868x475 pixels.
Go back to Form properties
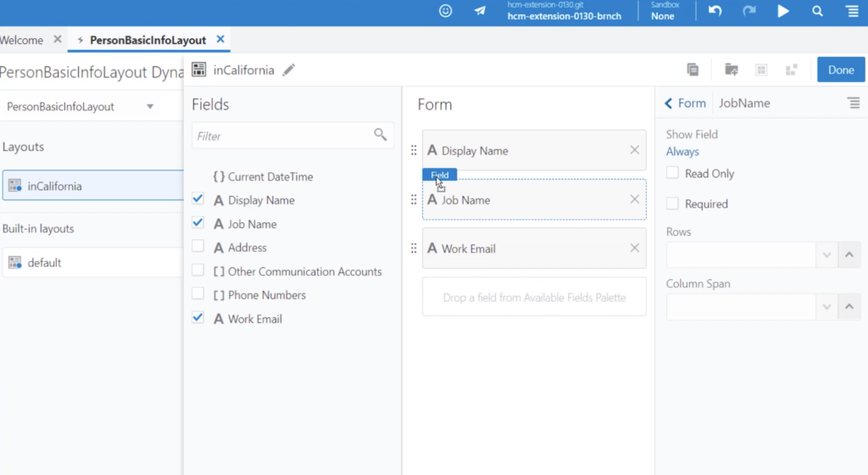point(685,103)
